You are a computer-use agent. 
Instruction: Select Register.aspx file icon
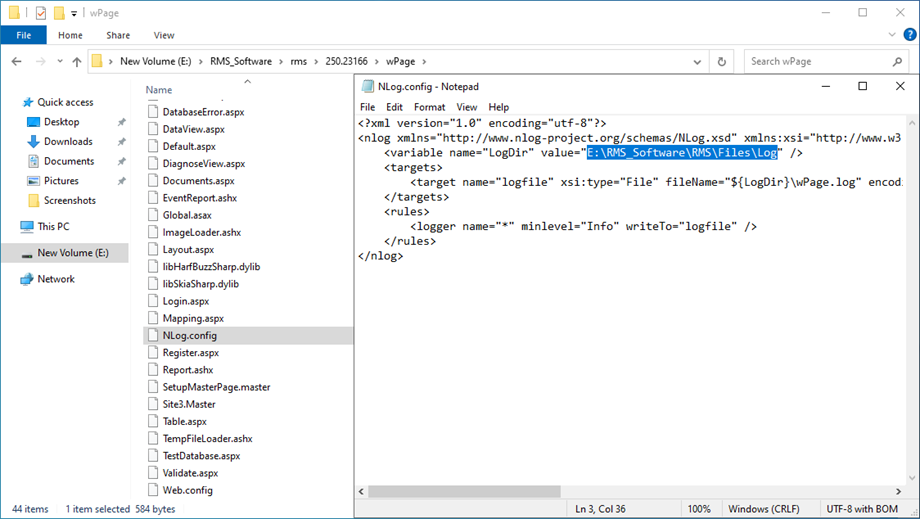click(153, 352)
